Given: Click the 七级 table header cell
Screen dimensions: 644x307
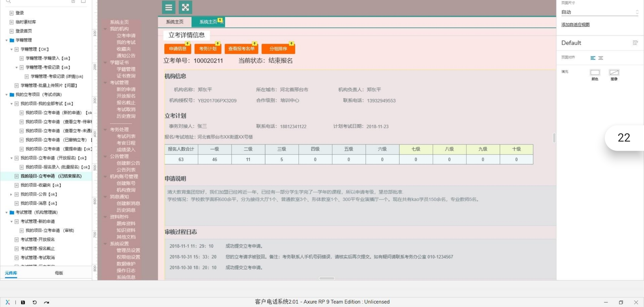Looking at the screenshot, I should (416, 149).
